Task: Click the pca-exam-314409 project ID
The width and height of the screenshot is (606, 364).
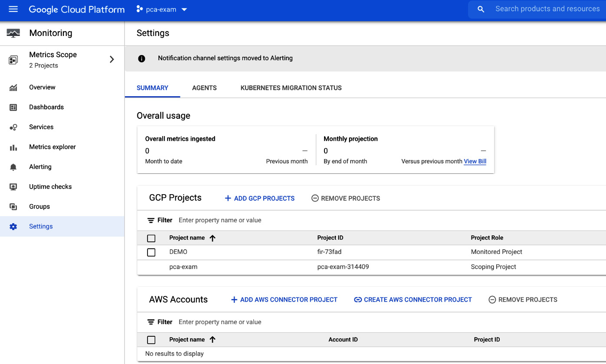Action: coord(343,267)
